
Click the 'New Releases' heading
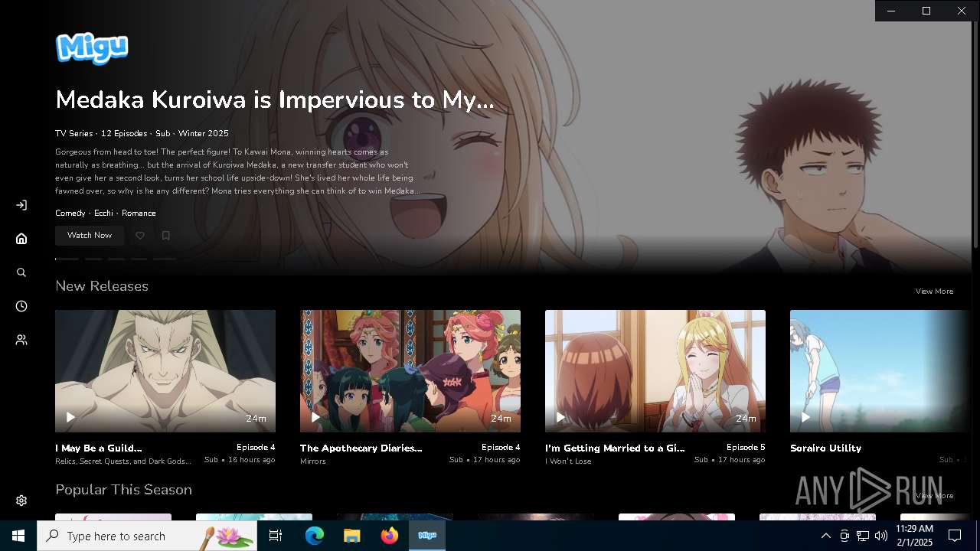[102, 286]
